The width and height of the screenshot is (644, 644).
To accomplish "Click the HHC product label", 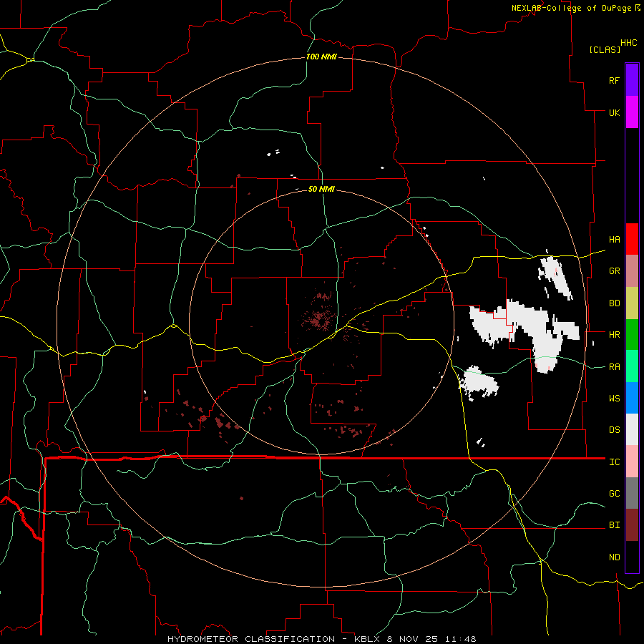I will 629,43.
